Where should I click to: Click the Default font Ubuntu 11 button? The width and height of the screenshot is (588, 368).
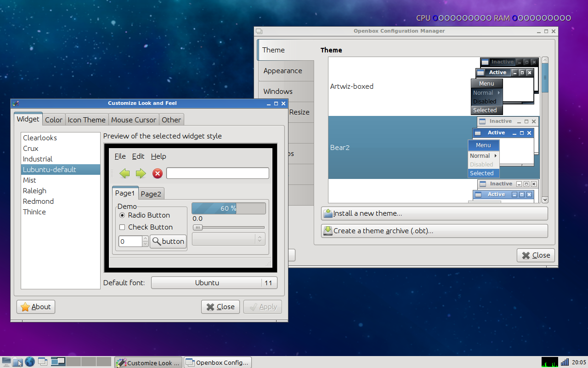point(214,282)
